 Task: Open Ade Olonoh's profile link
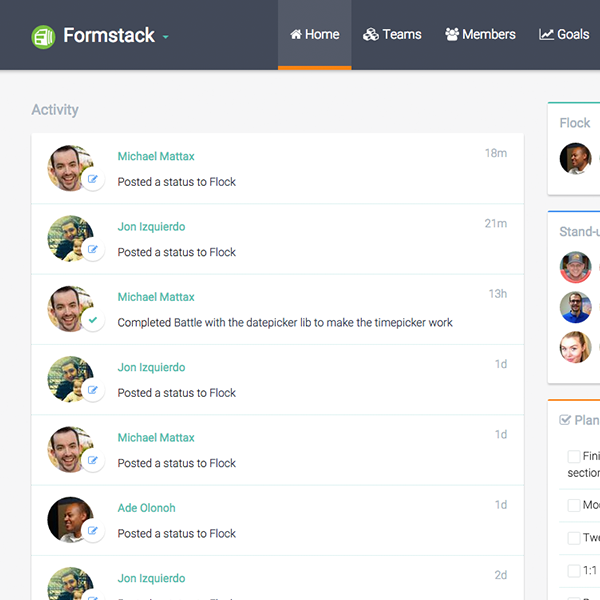point(146,508)
